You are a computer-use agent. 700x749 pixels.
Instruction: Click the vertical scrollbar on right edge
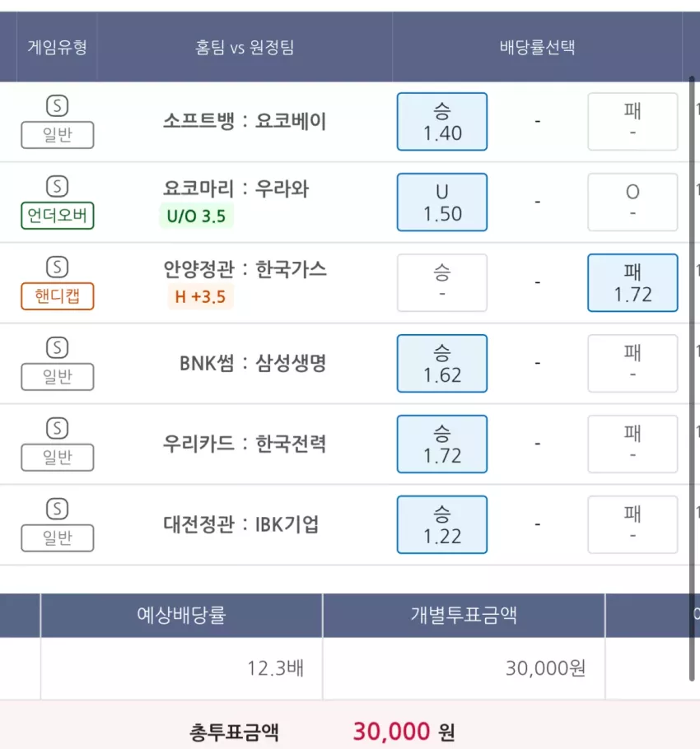click(692, 379)
